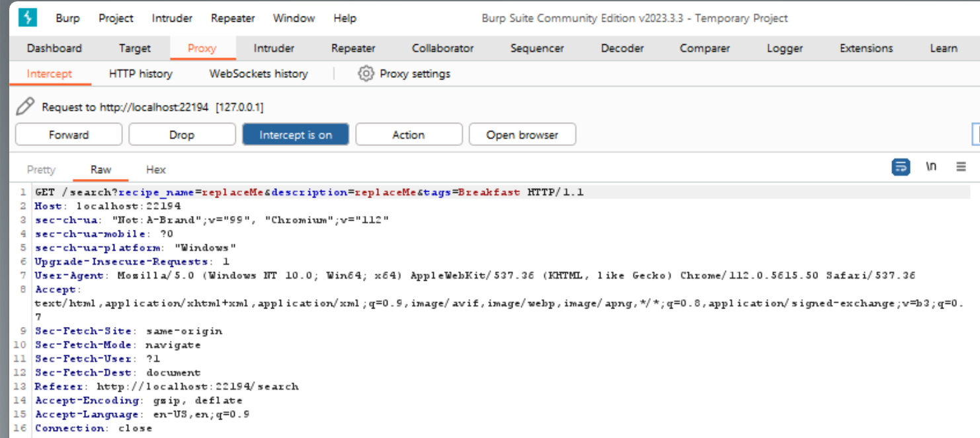Open the Decoder tab
The height and width of the screenshot is (438, 980).
[x=622, y=48]
